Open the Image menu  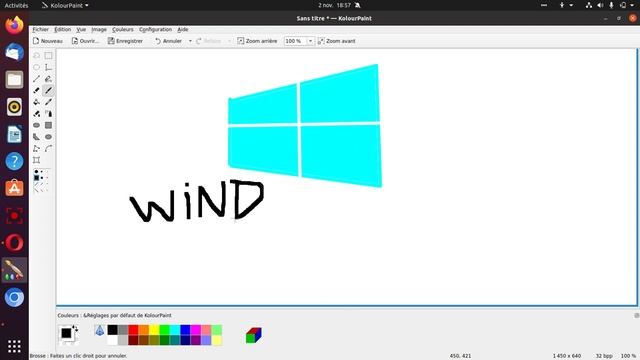(99, 29)
